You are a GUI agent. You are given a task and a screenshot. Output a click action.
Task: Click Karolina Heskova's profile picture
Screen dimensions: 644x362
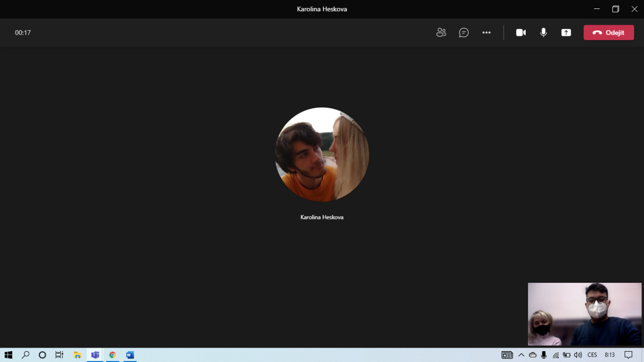[x=322, y=155]
